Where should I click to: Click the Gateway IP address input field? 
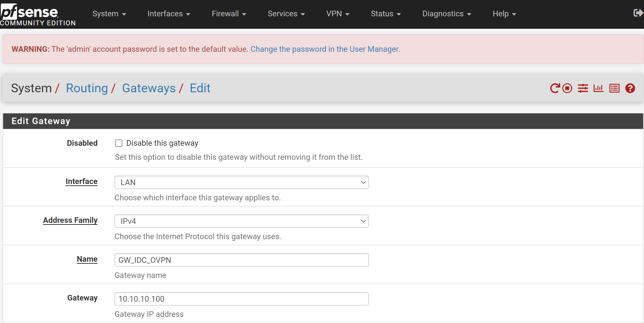coord(242,299)
